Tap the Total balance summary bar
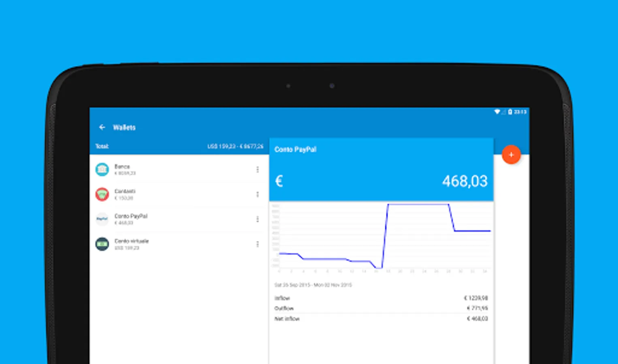Viewport: 618px width, 364px height. click(x=179, y=146)
